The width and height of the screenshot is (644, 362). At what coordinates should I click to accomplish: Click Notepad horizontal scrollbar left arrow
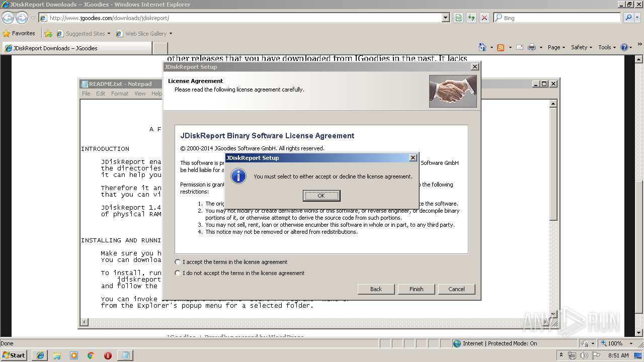(x=85, y=322)
